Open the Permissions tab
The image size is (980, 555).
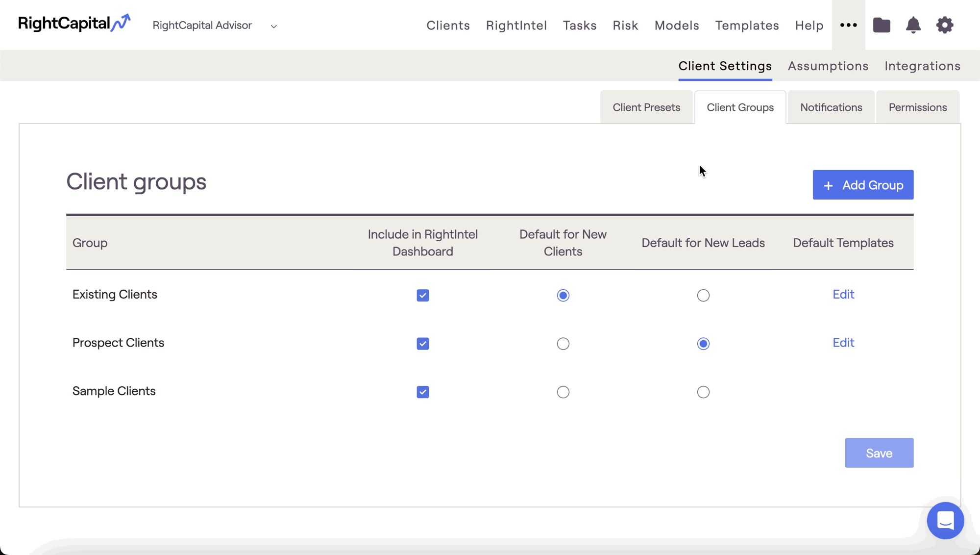click(x=918, y=107)
